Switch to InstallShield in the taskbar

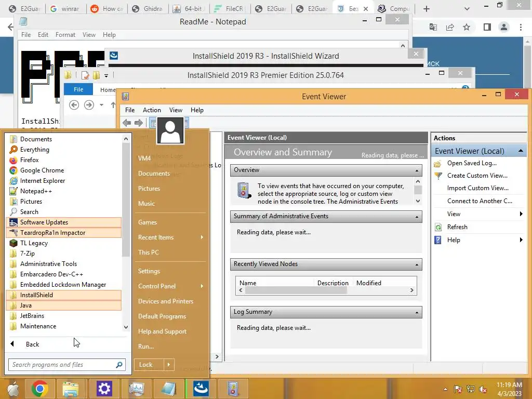coord(201,389)
